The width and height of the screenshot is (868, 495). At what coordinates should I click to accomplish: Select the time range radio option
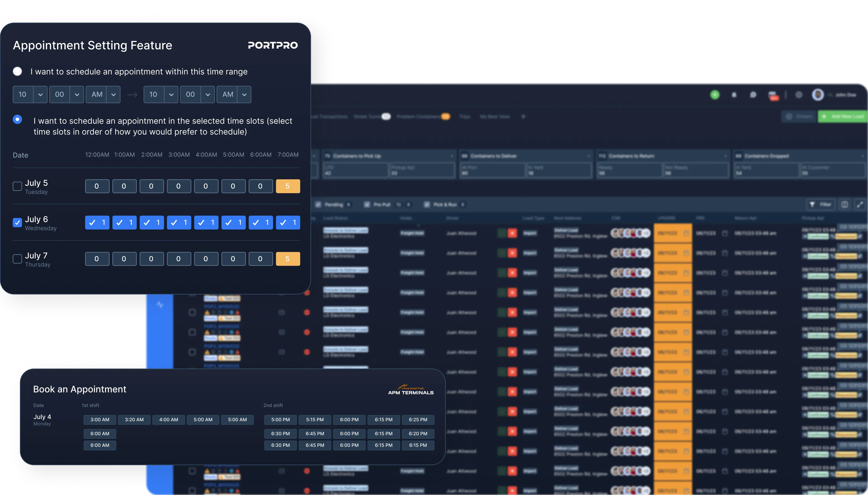pos(17,71)
